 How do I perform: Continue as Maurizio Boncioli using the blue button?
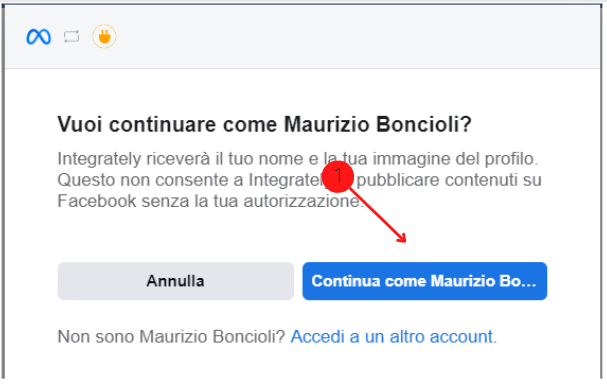tap(425, 281)
